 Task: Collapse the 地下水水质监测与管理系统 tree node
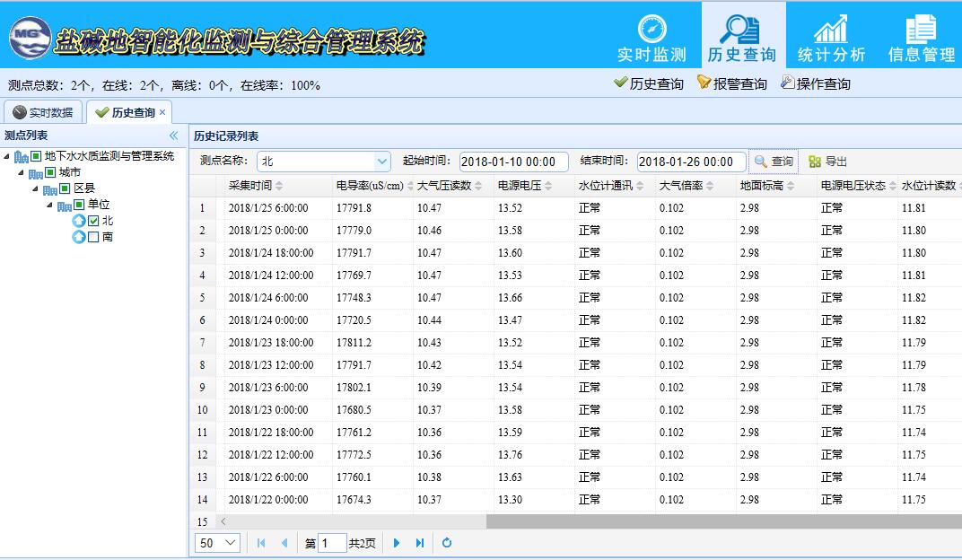coord(7,156)
